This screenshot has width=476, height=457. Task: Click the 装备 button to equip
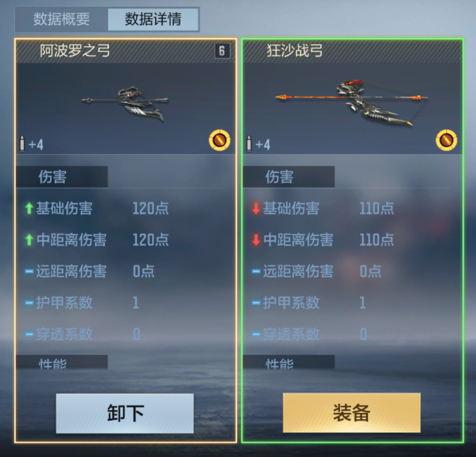pyautogui.click(x=351, y=413)
